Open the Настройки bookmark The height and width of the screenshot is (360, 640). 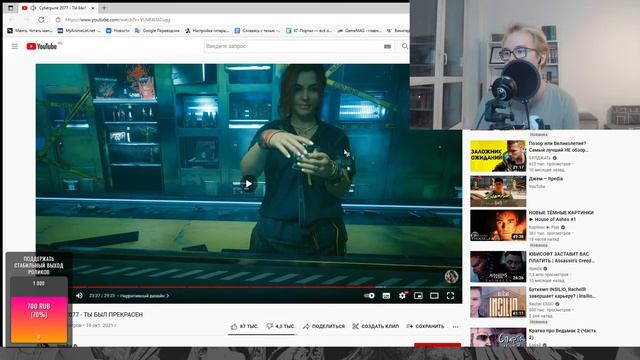click(x=207, y=31)
